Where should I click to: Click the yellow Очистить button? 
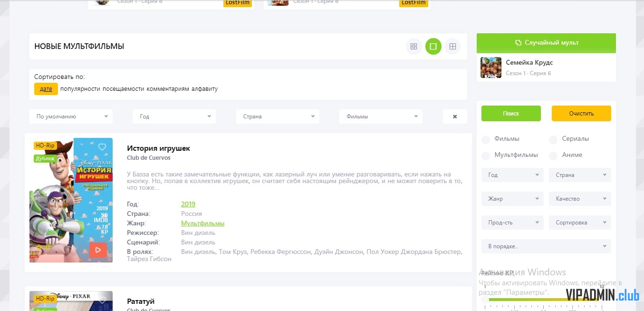coord(581,114)
